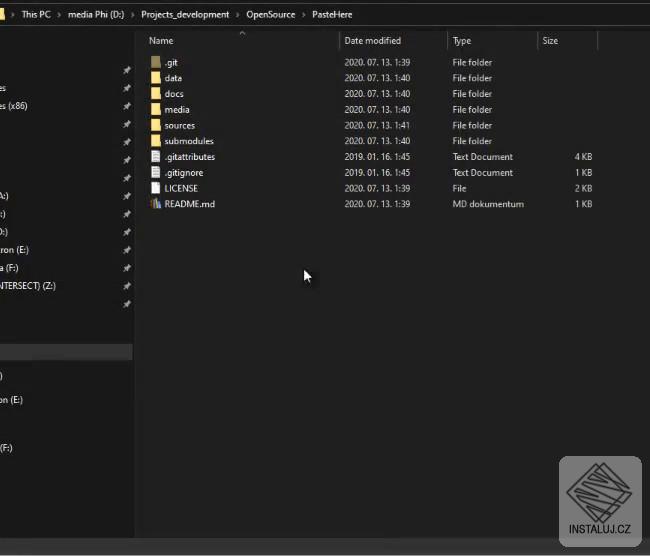Screen dimensions: 650x556
Task: Open NTERSECT) (Z:) network drive in sidebar
Action: 28,286
